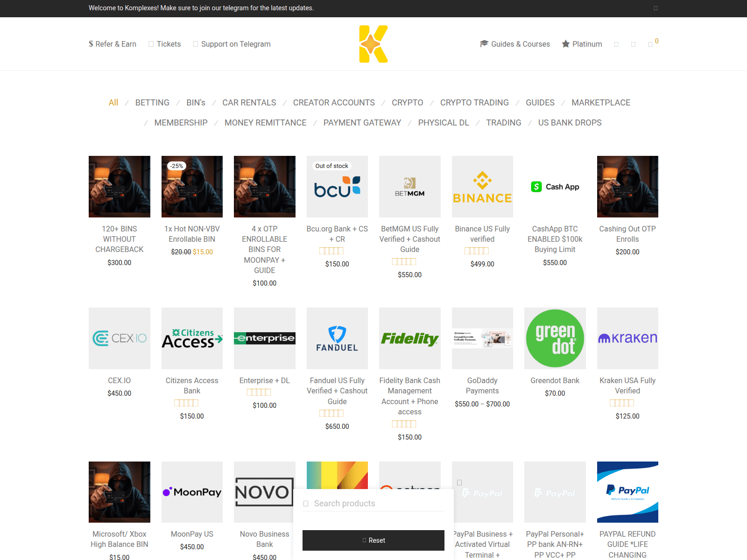Image resolution: width=747 pixels, height=560 pixels.
Task: Open the CEX.IO logo product image
Action: click(120, 338)
